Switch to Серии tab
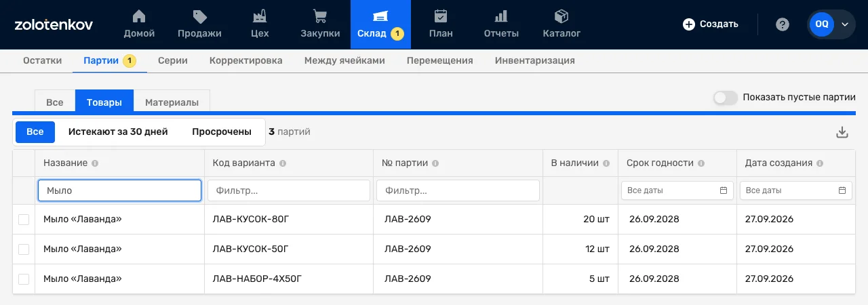Viewport: 868px width, 305px height. (173, 60)
